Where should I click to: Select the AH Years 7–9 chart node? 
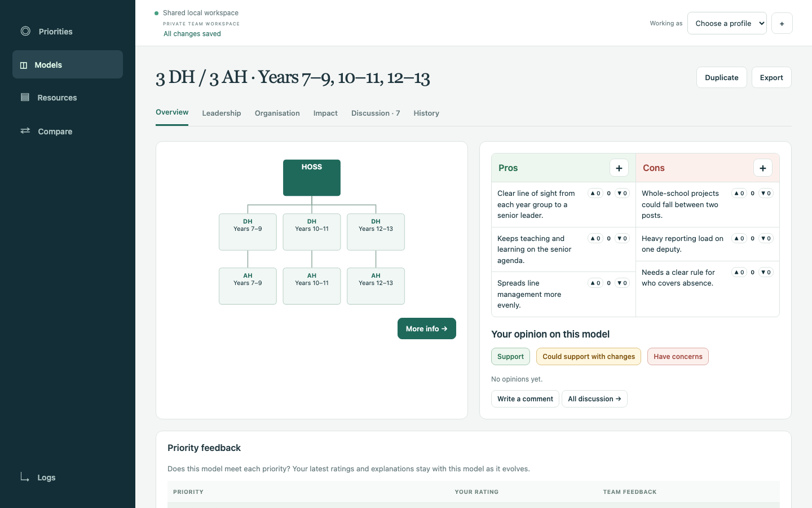coord(248,286)
